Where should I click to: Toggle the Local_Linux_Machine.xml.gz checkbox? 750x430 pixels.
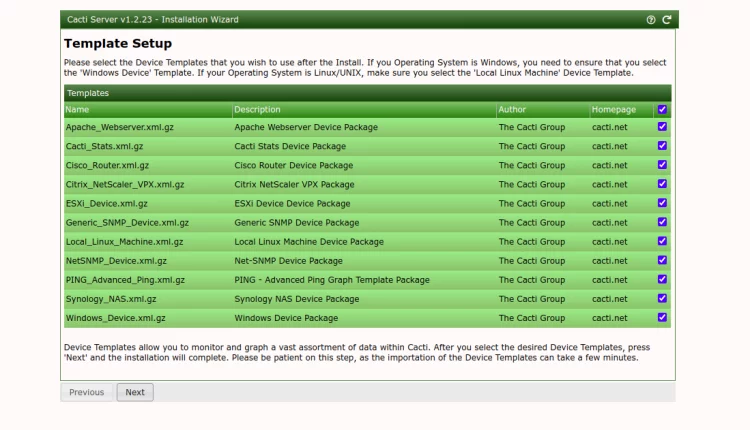point(662,241)
